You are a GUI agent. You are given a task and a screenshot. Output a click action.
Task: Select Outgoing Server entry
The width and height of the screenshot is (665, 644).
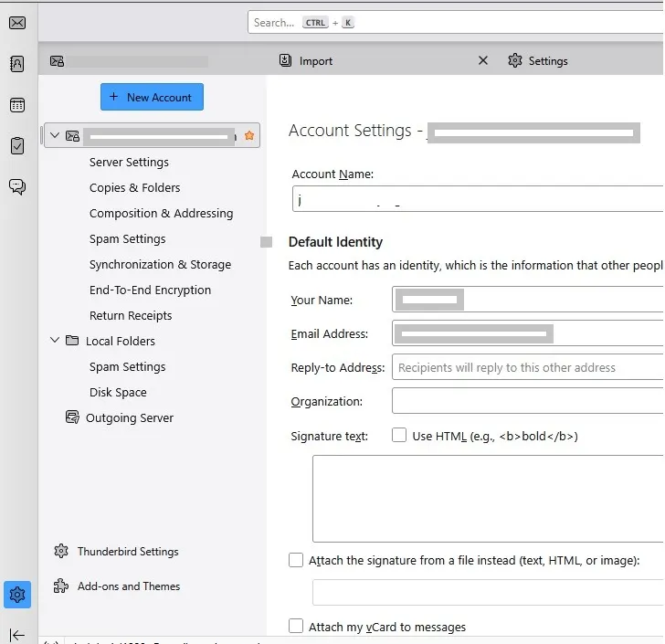(x=130, y=417)
